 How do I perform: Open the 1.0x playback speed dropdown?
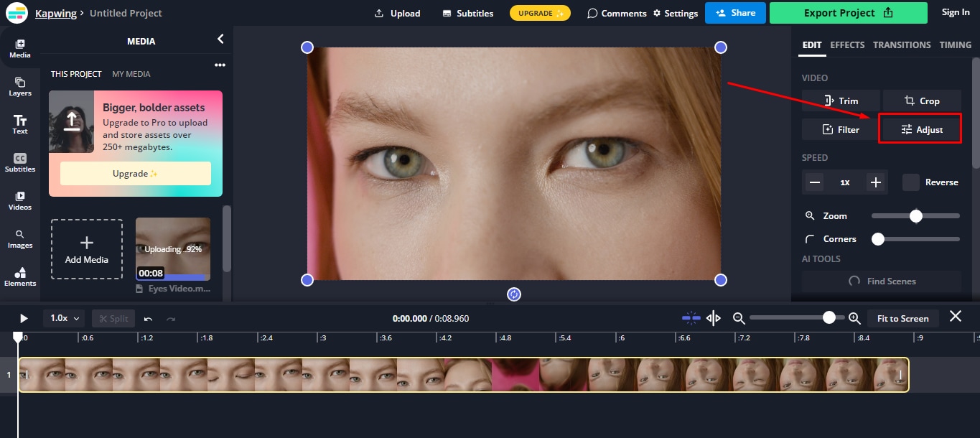coord(64,318)
